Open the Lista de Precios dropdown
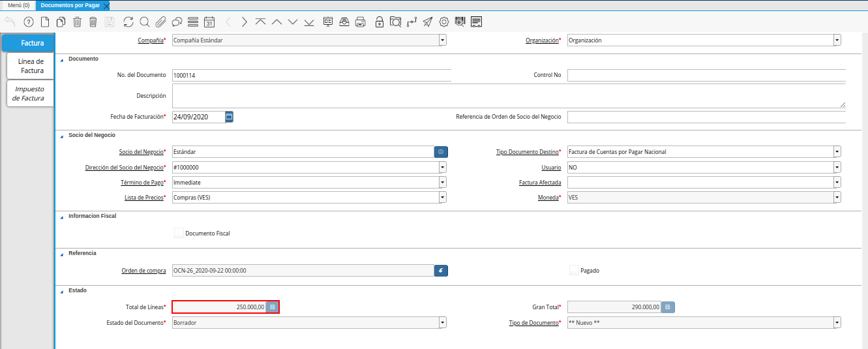Screen dimensions: 868x349 442,197
